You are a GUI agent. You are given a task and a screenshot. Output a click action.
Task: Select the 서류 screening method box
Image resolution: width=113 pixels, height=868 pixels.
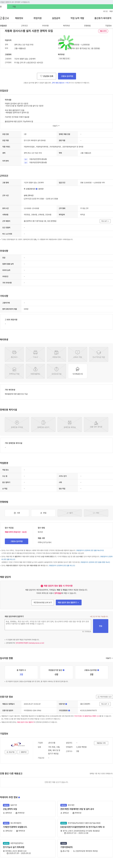[x=17, y=513]
